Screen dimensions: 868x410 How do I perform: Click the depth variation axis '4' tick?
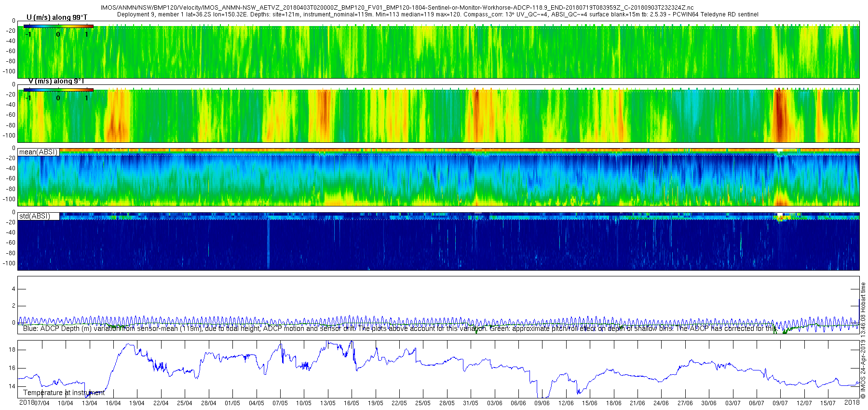14,289
